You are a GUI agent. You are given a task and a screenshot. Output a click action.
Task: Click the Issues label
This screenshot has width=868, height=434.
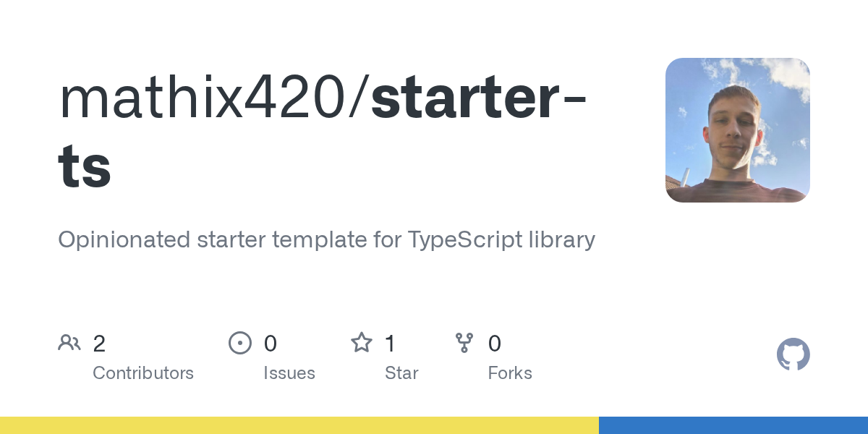[289, 373]
